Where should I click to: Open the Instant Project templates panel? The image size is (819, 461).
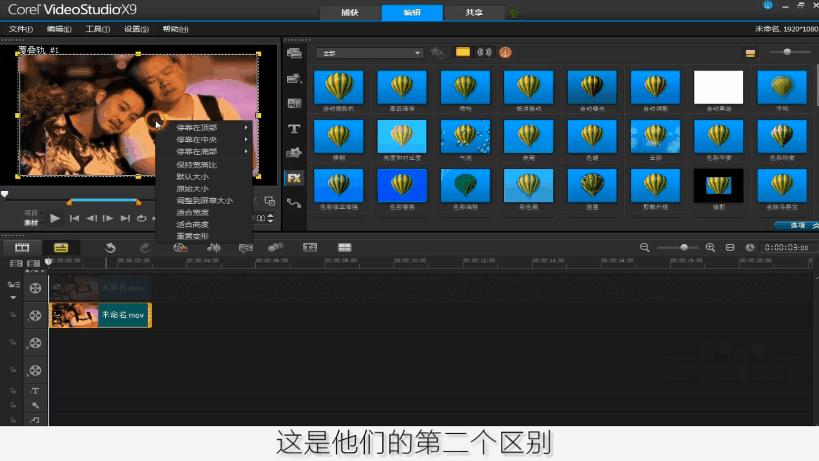(x=294, y=78)
